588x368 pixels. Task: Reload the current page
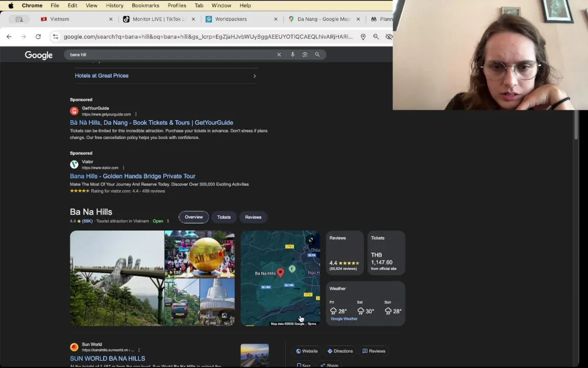38,36
